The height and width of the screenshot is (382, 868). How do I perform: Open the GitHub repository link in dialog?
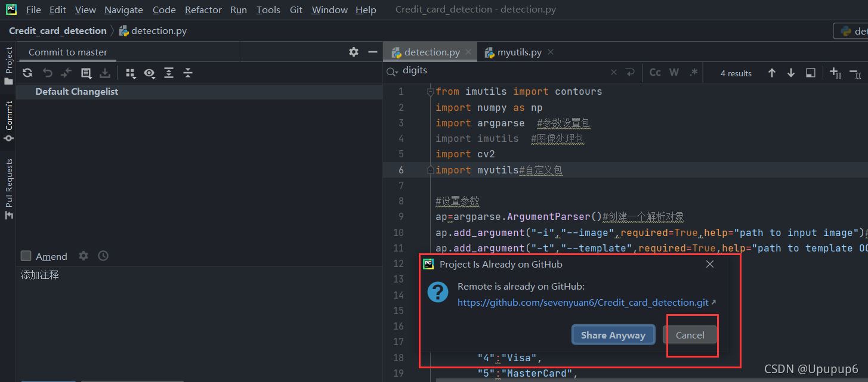pyautogui.click(x=583, y=303)
